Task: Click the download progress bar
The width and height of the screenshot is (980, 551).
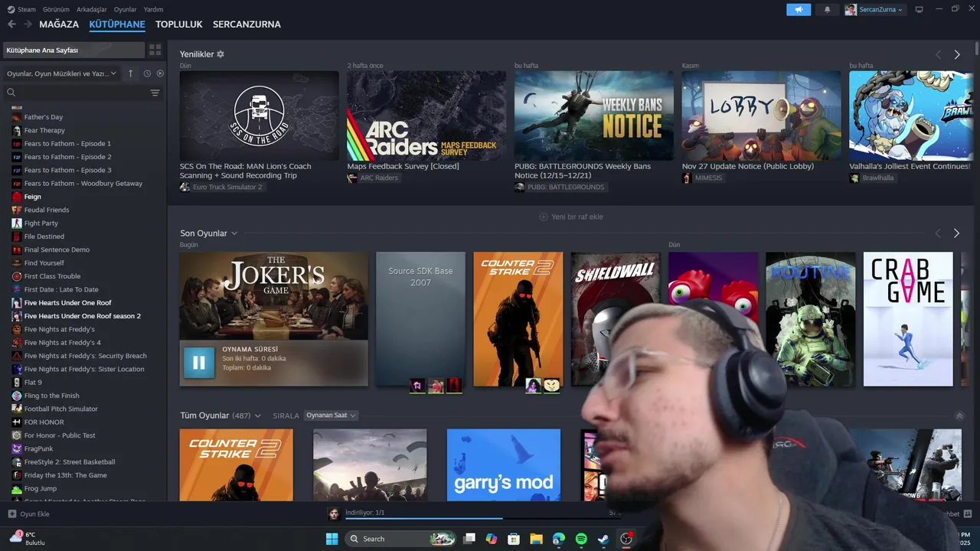Action: pyautogui.click(x=482, y=518)
